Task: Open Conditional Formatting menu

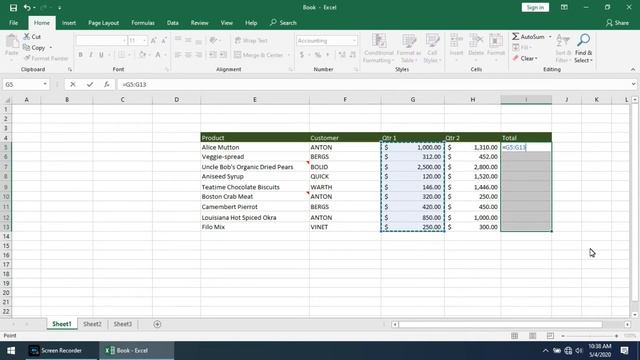Action: click(x=378, y=49)
